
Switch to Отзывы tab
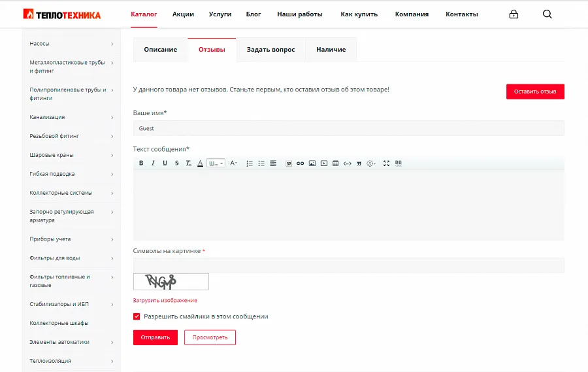point(212,50)
